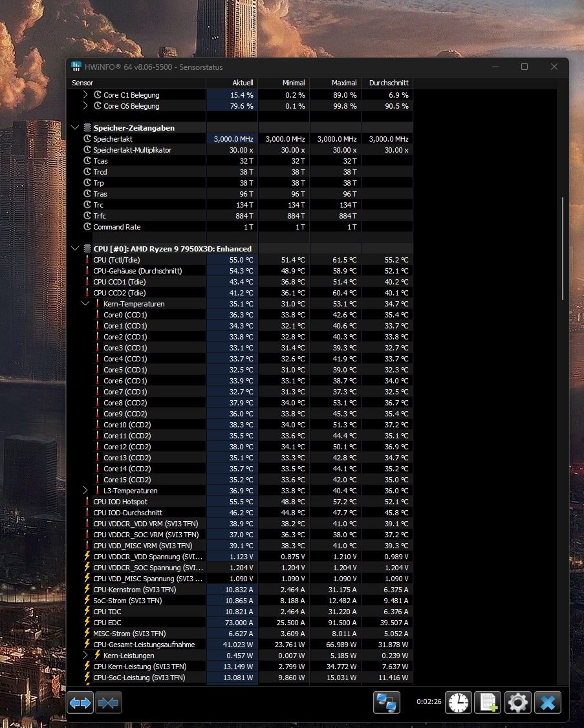Minimize the HWiNFO window
Viewport: 584px width, 728px height.
tap(495, 67)
